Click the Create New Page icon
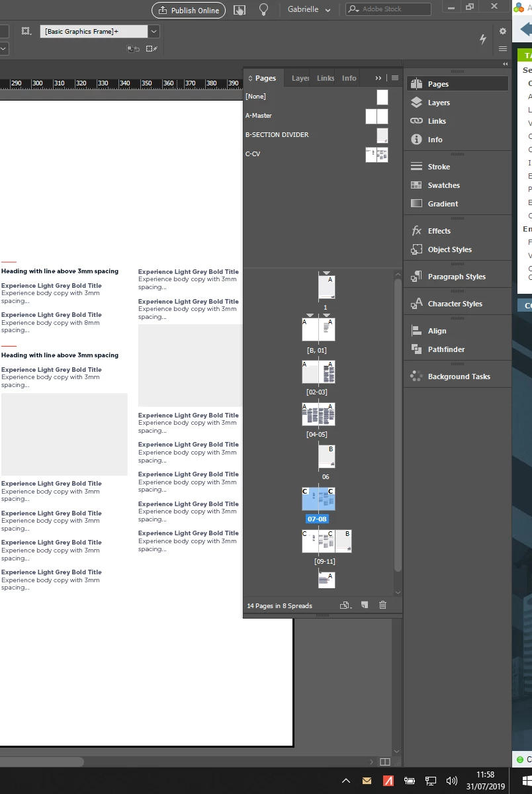Screen dimensions: 532x794 click(365, 605)
